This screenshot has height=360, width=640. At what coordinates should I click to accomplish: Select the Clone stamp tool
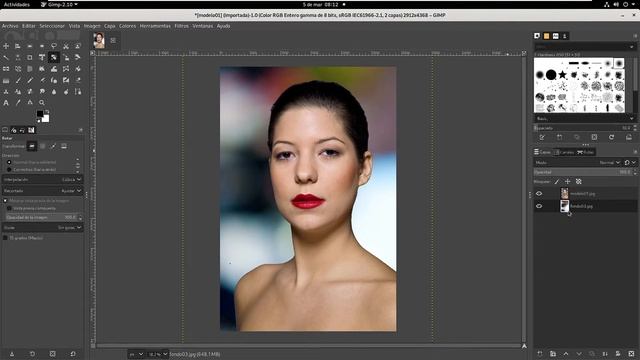[x=6, y=92]
